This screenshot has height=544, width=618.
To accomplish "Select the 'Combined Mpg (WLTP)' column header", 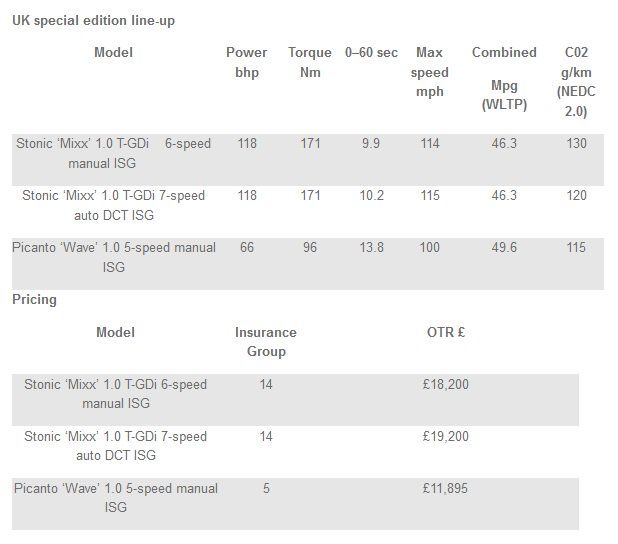I will click(504, 77).
